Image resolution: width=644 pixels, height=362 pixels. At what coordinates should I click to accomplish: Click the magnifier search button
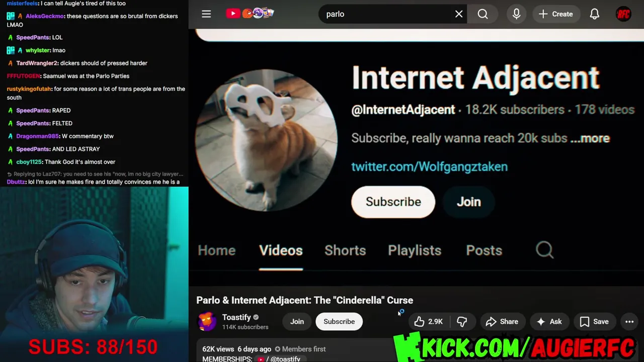pos(482,14)
